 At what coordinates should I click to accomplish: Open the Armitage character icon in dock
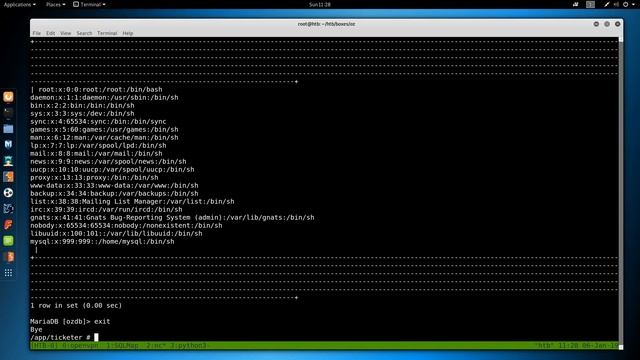8,161
